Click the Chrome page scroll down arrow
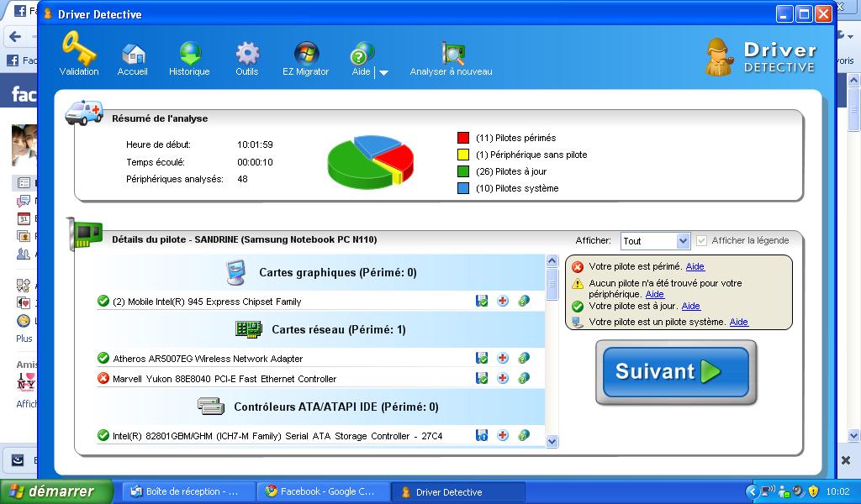Image resolution: width=861 pixels, height=504 pixels. click(854, 436)
